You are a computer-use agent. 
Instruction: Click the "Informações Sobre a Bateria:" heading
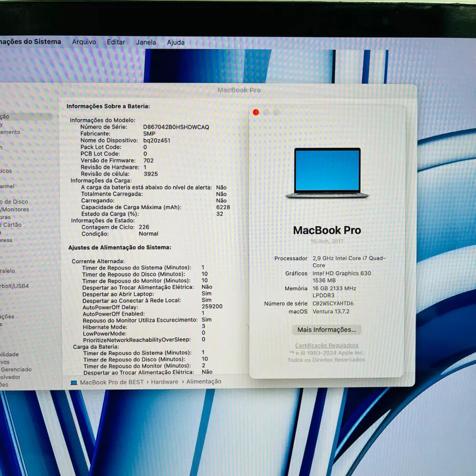(108, 106)
